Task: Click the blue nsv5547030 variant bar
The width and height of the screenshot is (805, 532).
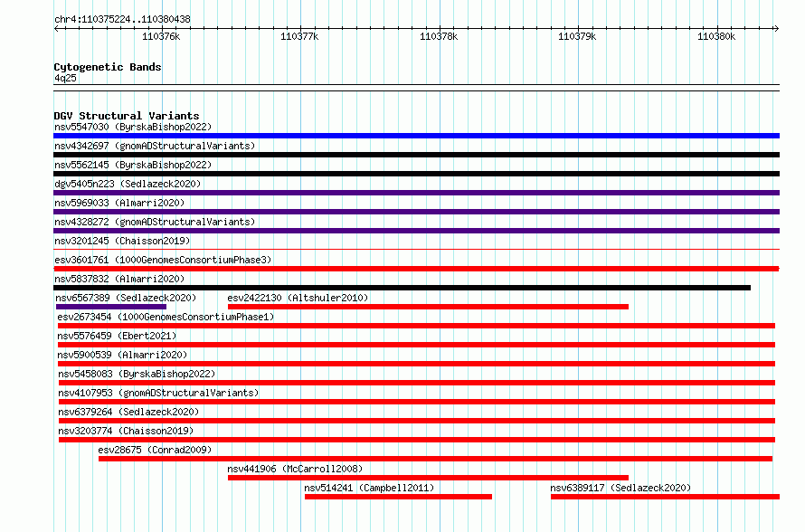Action: pos(416,136)
